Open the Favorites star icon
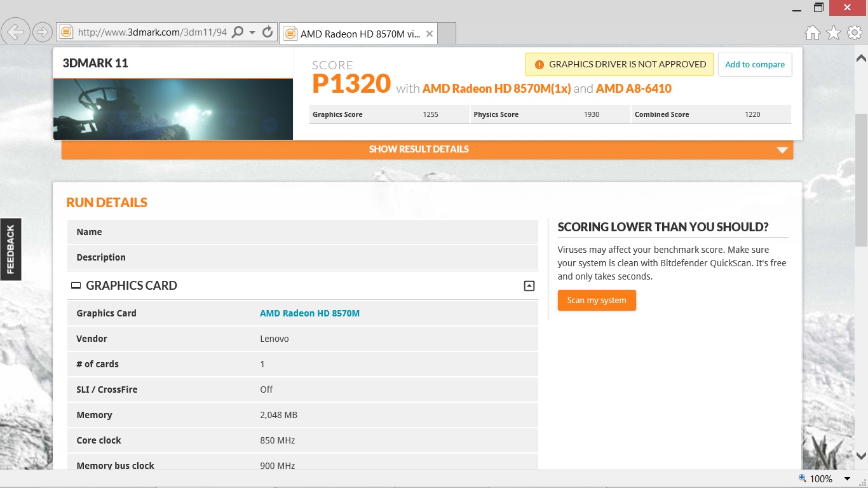 click(x=834, y=32)
